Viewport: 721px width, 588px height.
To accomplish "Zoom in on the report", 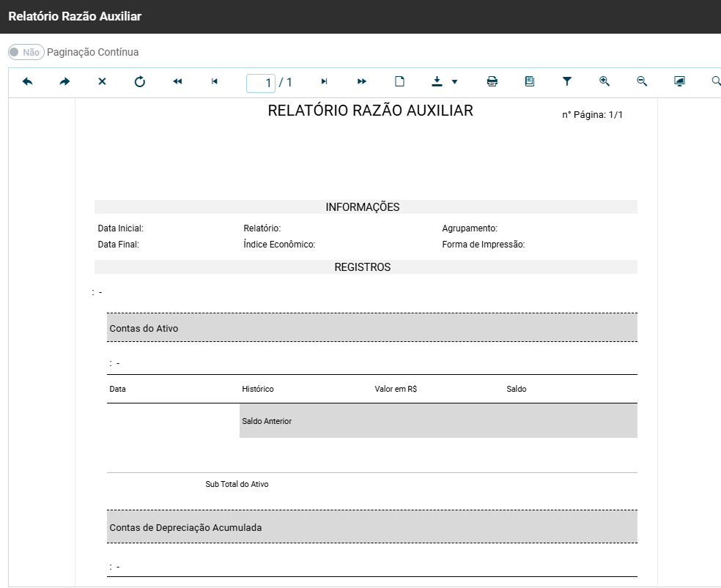I will [x=604, y=82].
